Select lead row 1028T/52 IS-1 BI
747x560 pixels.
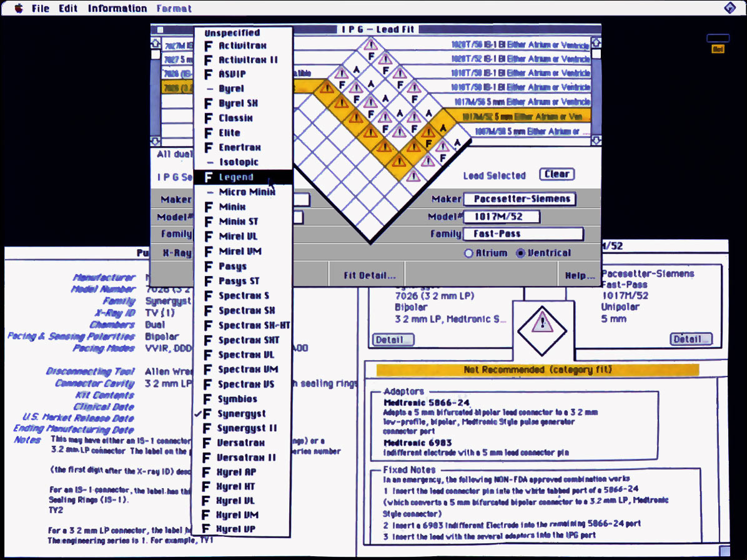coord(521,59)
